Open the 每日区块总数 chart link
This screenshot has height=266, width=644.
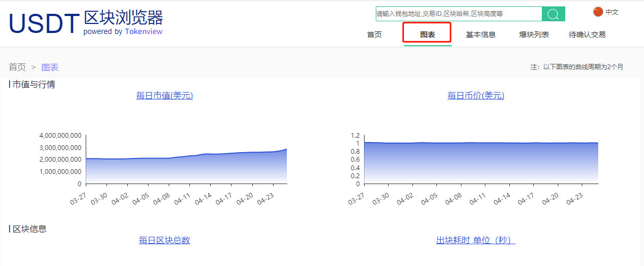(x=164, y=240)
